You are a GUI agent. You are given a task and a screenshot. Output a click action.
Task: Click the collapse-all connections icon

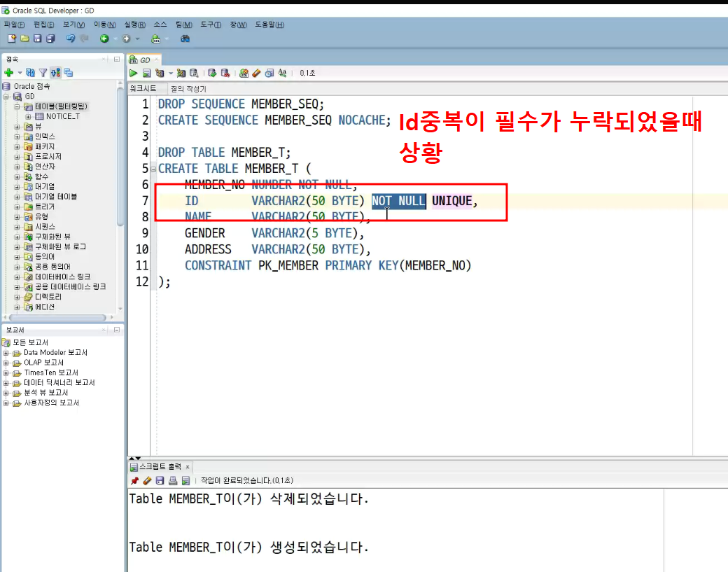69,72
